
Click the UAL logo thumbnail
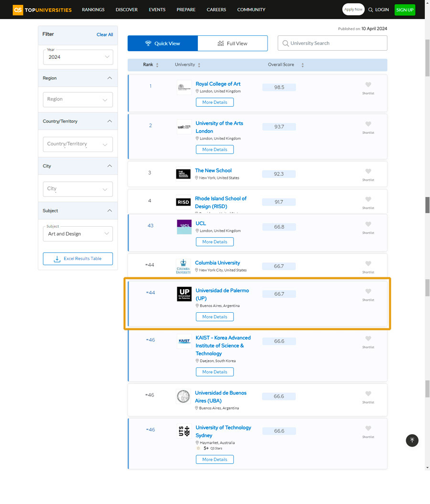(x=184, y=127)
